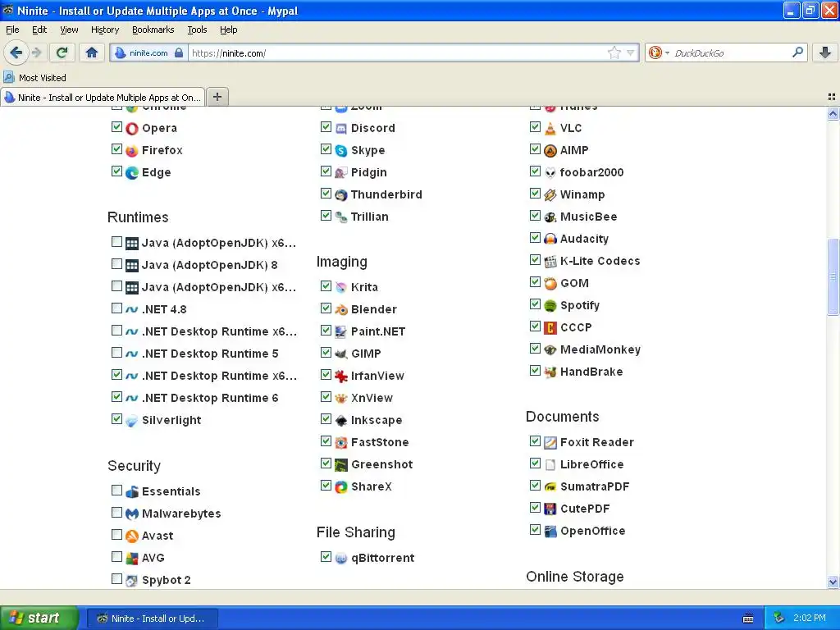Screen dimensions: 840x630
Task: Open the Bookmarks menu
Action: tap(153, 30)
